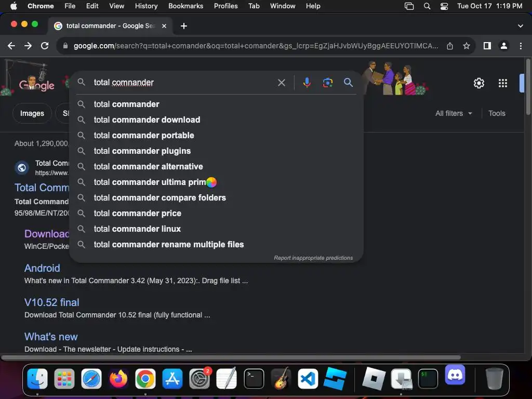This screenshot has height=399, width=532.
Task: Open the Profiles menu
Action: (225, 6)
